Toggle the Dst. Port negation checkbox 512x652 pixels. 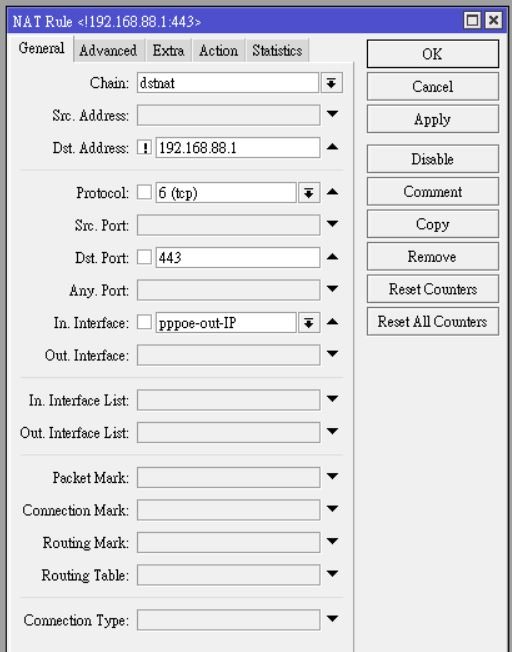[x=144, y=257]
